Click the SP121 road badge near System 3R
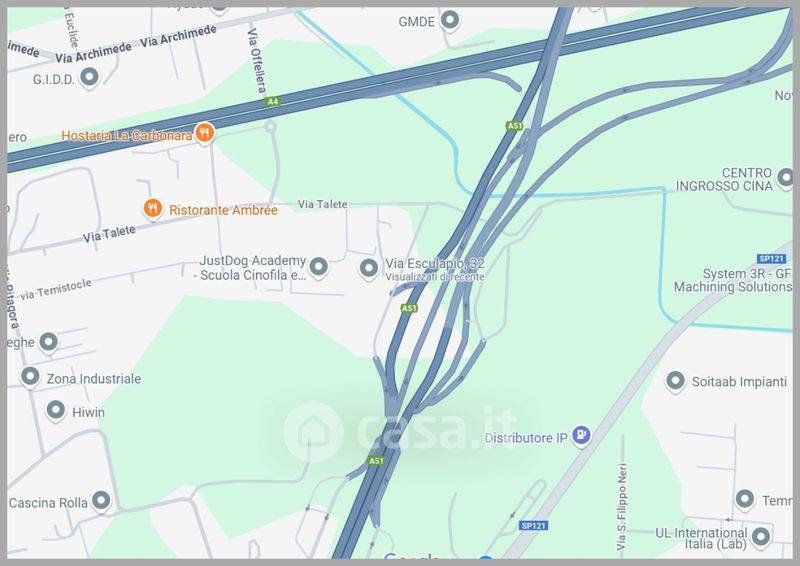Viewport: 800px width, 566px height. point(771,259)
